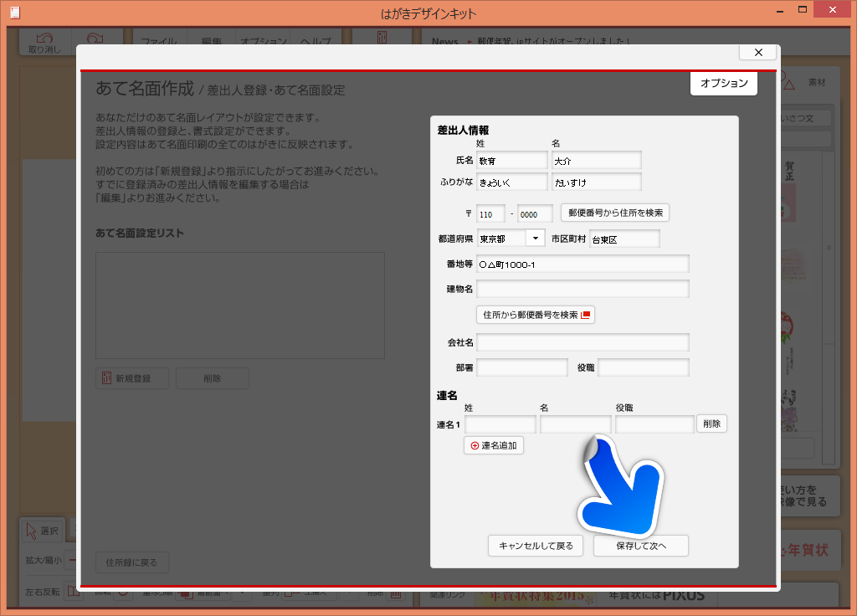Click the red plus 連名追加 icon
The image size is (857, 616).
click(x=475, y=446)
